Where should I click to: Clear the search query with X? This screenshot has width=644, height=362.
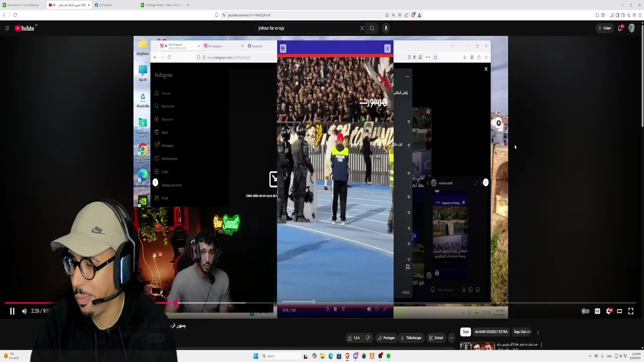pos(362,28)
